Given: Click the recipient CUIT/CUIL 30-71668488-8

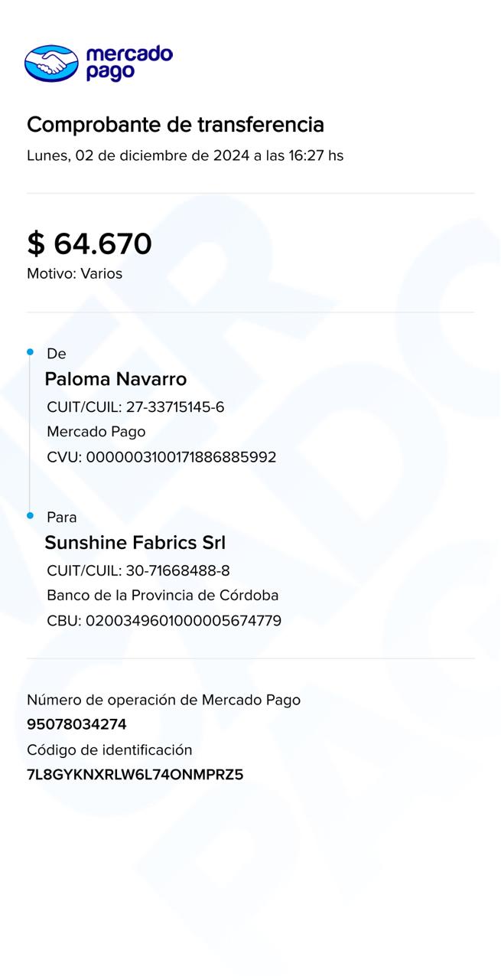Looking at the screenshot, I should click(138, 570).
